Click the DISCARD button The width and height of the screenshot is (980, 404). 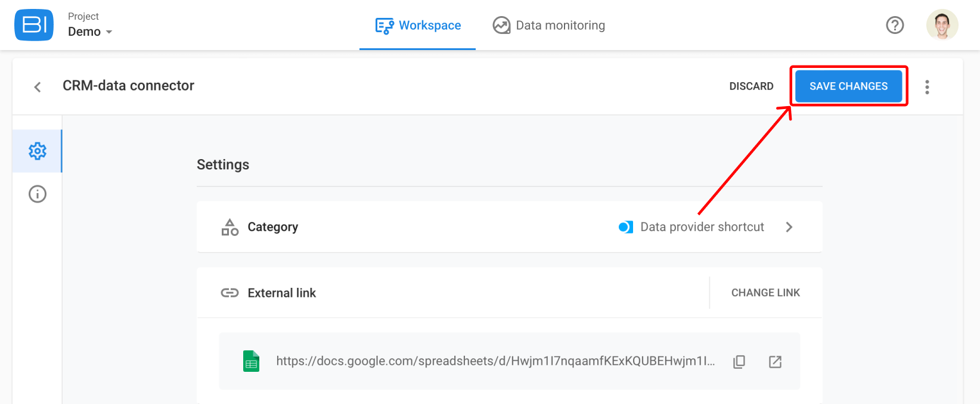point(751,86)
